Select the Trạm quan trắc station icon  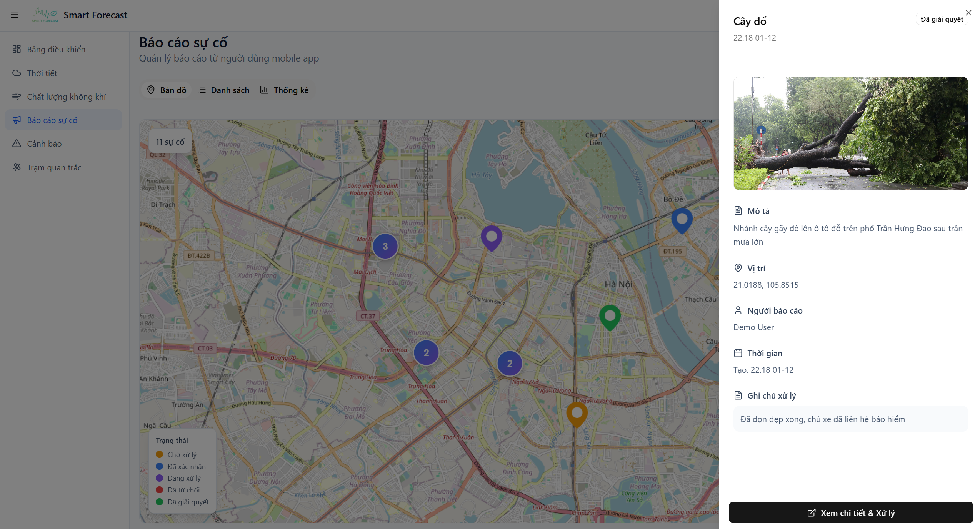[x=17, y=167]
